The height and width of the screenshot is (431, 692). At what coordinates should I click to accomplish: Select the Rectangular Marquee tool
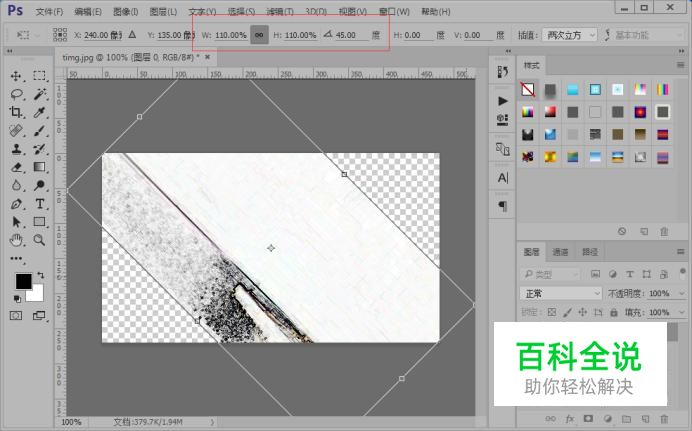[39, 75]
